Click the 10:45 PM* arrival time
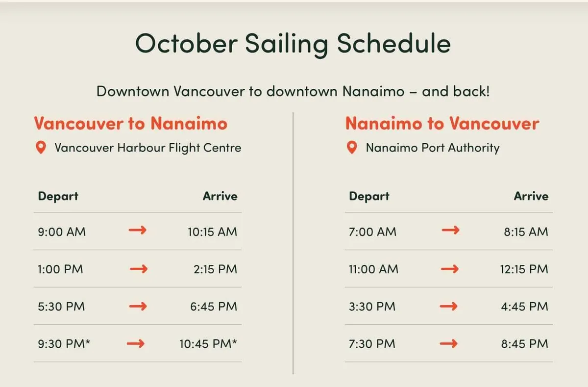Image resolution: width=588 pixels, height=387 pixels. click(208, 344)
